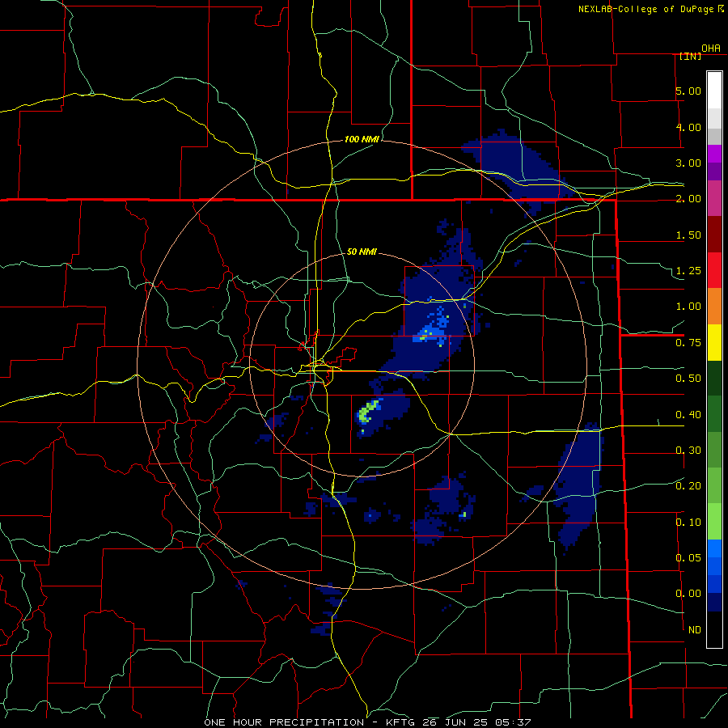This screenshot has height=728, width=728.
Task: Select the 2.00 legend value
Action: tap(688, 199)
